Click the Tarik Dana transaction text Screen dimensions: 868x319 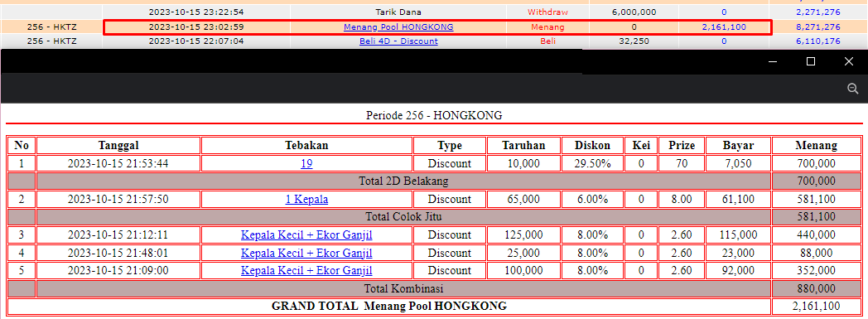coord(398,12)
